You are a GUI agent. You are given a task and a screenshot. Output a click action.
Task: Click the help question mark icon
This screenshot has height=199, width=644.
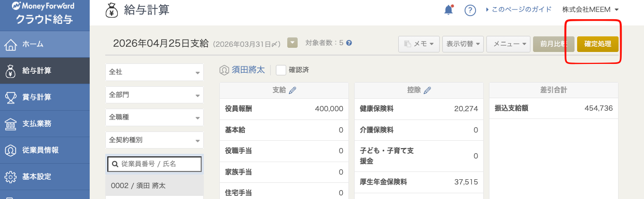pyautogui.click(x=470, y=10)
